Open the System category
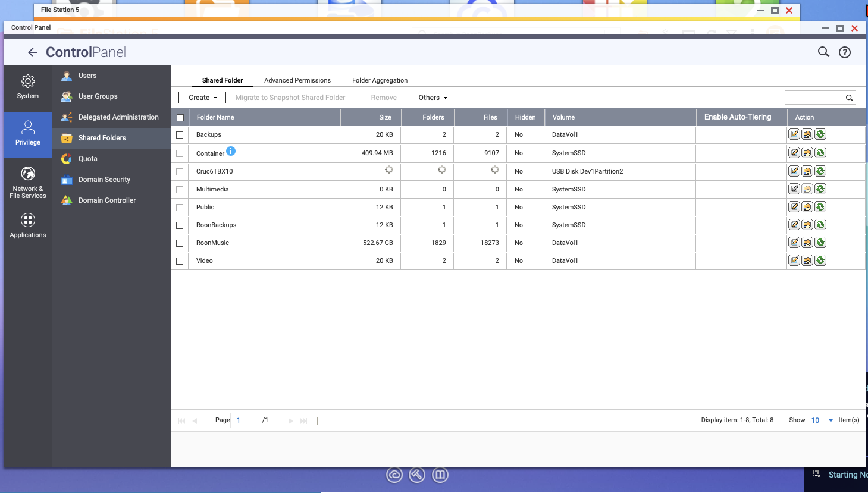This screenshot has width=868, height=493. tap(28, 87)
